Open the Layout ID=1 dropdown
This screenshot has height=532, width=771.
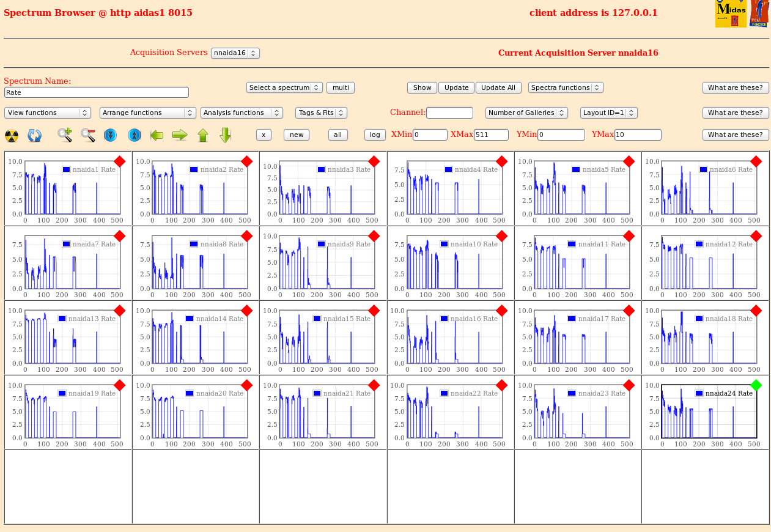[x=609, y=113]
